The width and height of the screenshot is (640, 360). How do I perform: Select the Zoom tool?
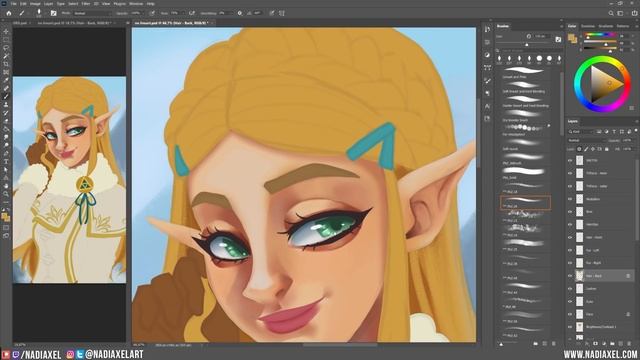coord(6,194)
